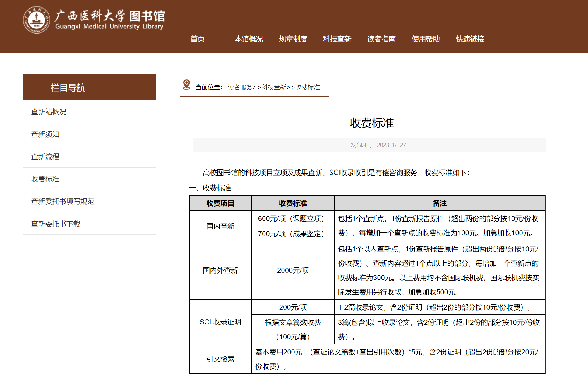Open the 规章制度 menu
Screen dimensions: 588x379
(293, 39)
